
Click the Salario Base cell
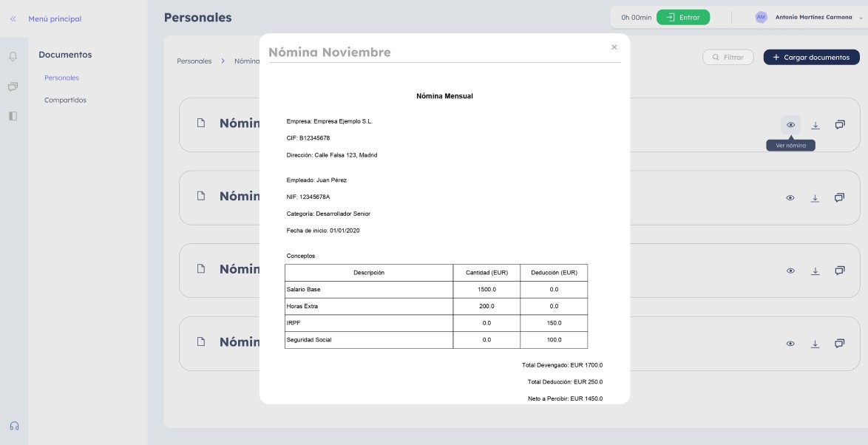click(x=369, y=290)
